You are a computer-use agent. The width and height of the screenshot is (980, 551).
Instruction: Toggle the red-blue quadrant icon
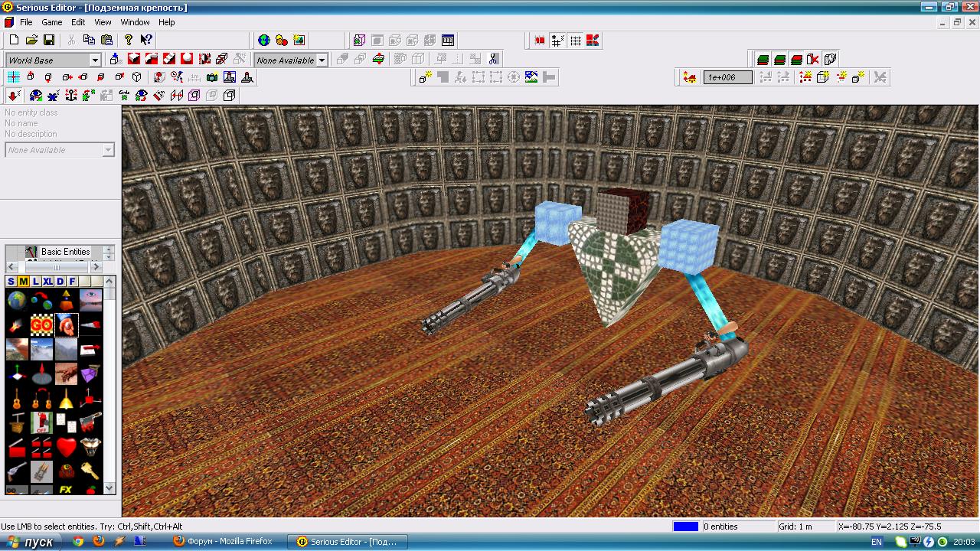click(593, 40)
